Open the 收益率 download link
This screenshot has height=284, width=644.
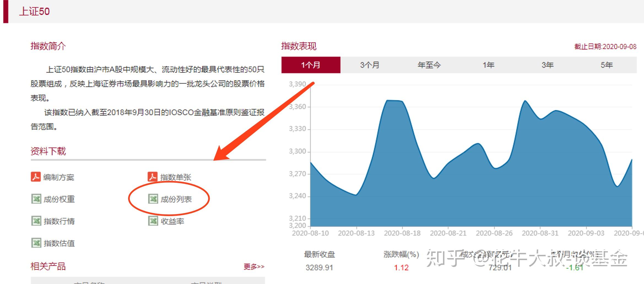coord(172,221)
